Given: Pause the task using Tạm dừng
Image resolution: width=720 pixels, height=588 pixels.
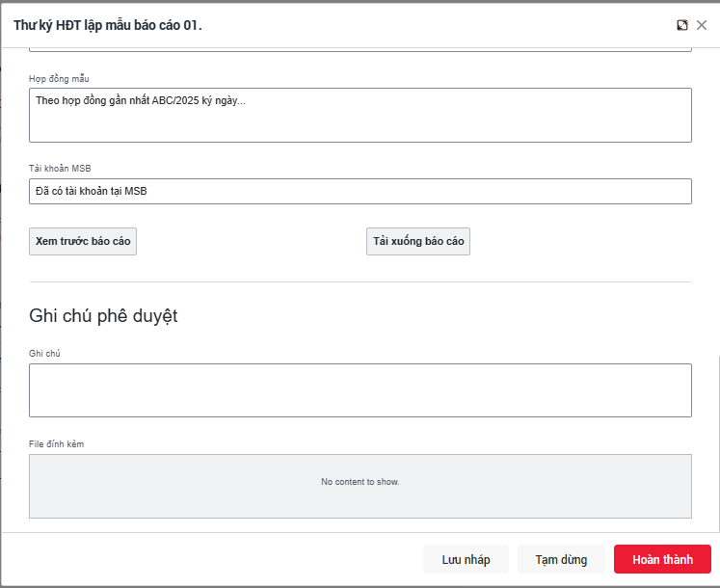Looking at the screenshot, I should click(x=561, y=560).
